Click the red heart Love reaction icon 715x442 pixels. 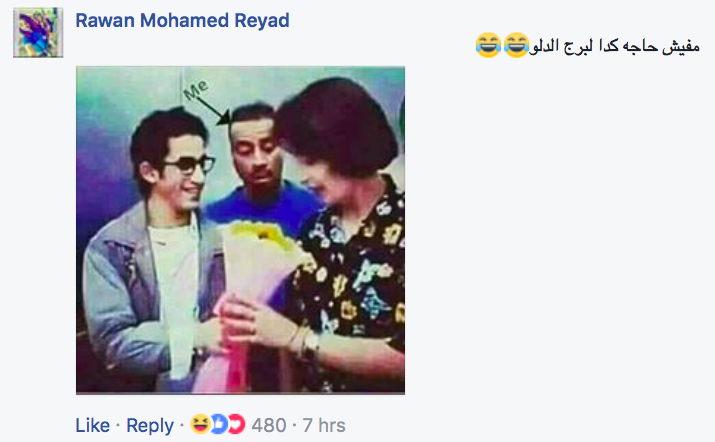pyautogui.click(x=236, y=424)
